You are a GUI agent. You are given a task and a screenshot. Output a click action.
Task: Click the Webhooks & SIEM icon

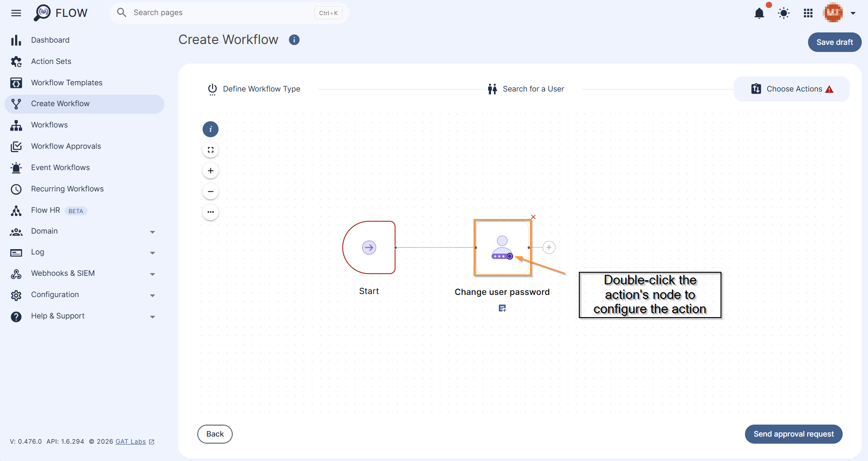(x=16, y=274)
